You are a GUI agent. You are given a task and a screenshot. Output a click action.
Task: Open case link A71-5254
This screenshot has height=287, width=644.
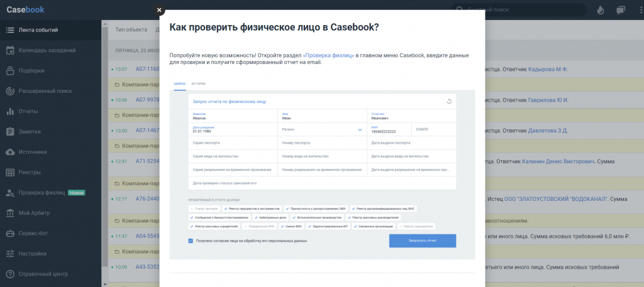(147, 161)
